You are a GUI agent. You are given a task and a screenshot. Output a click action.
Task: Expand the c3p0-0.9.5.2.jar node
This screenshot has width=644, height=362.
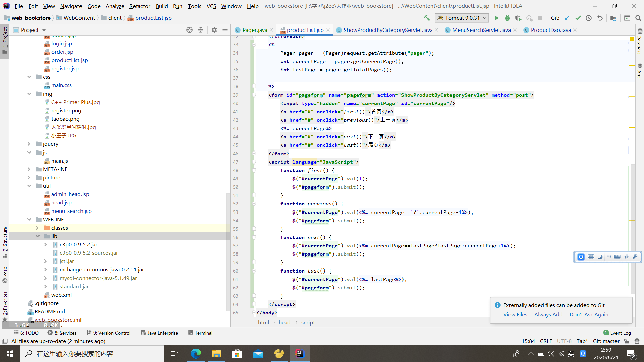click(46, 245)
